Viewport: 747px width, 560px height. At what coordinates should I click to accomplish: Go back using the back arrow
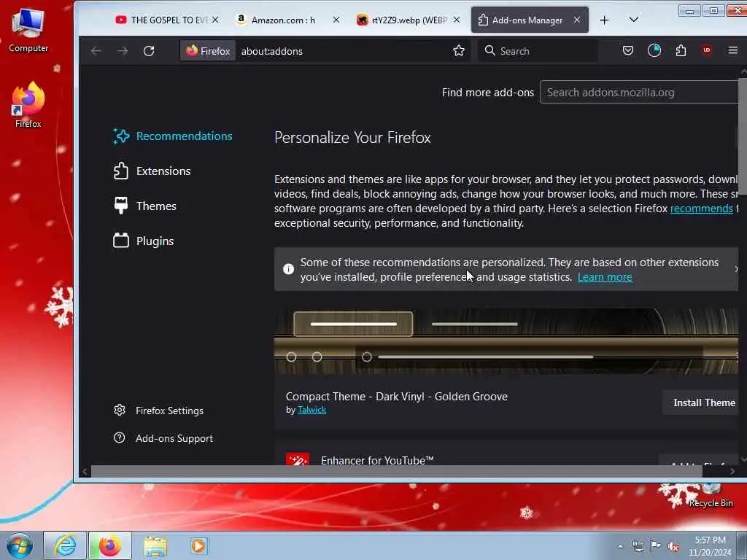tap(96, 51)
